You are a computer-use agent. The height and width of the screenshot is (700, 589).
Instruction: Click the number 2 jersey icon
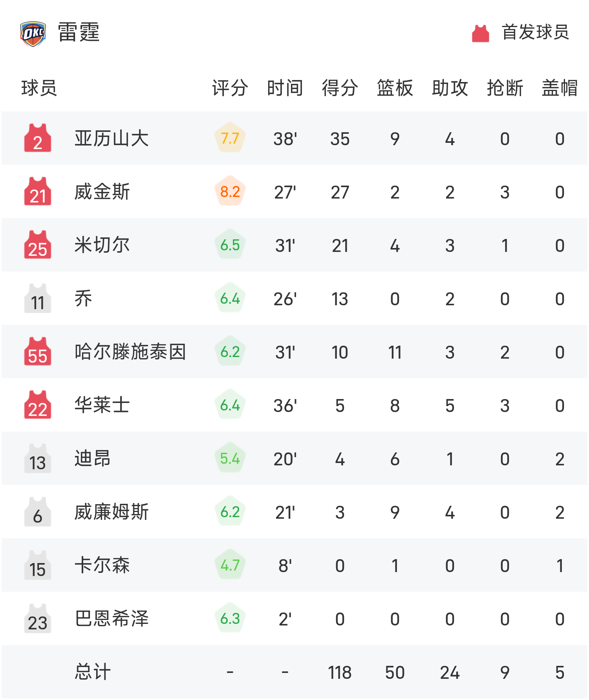click(x=38, y=138)
